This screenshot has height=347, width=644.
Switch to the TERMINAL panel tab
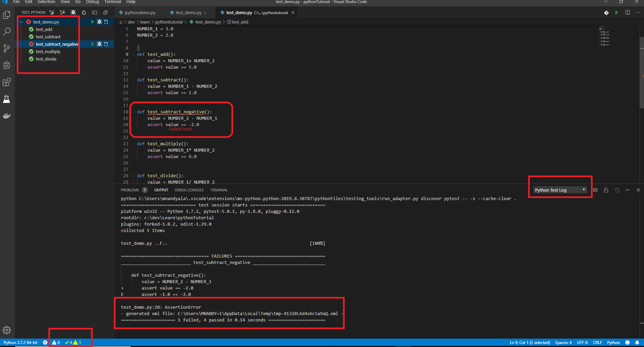click(x=219, y=190)
